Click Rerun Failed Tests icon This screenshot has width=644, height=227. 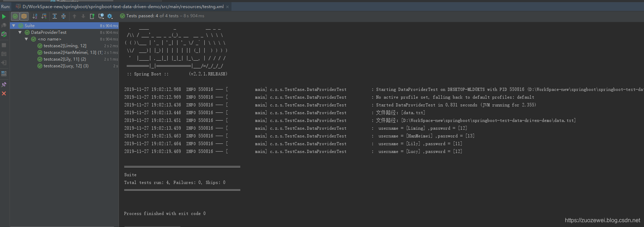point(4,25)
